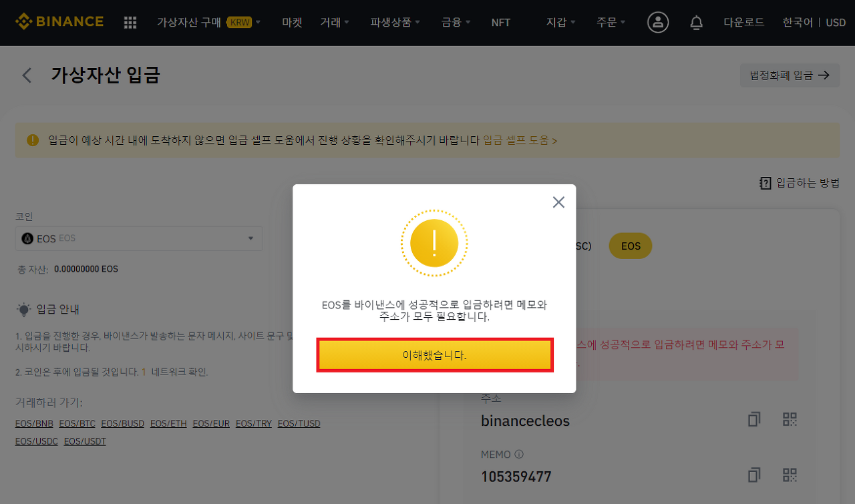The image size is (855, 504).
Task: Open the account profile icon
Action: click(658, 22)
